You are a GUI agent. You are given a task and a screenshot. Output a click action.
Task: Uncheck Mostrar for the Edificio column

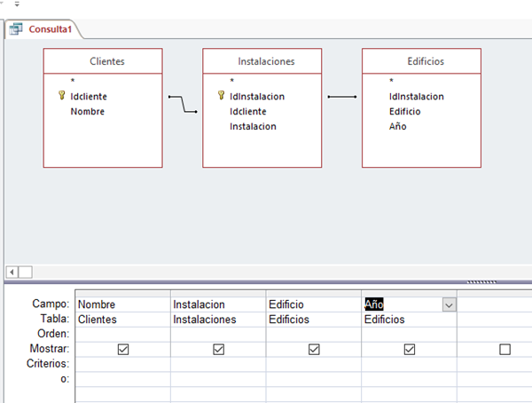(314, 350)
